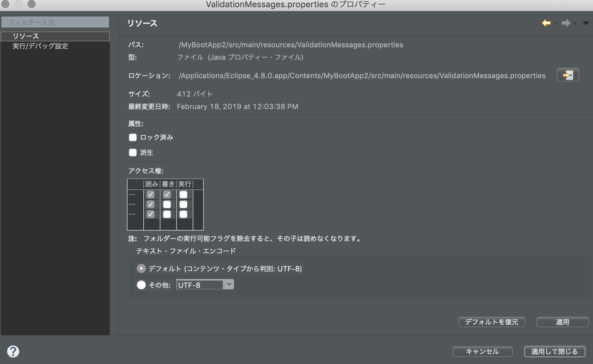This screenshot has width=593, height=364.
Task: Enable the 派生 checkbox
Action: click(132, 152)
